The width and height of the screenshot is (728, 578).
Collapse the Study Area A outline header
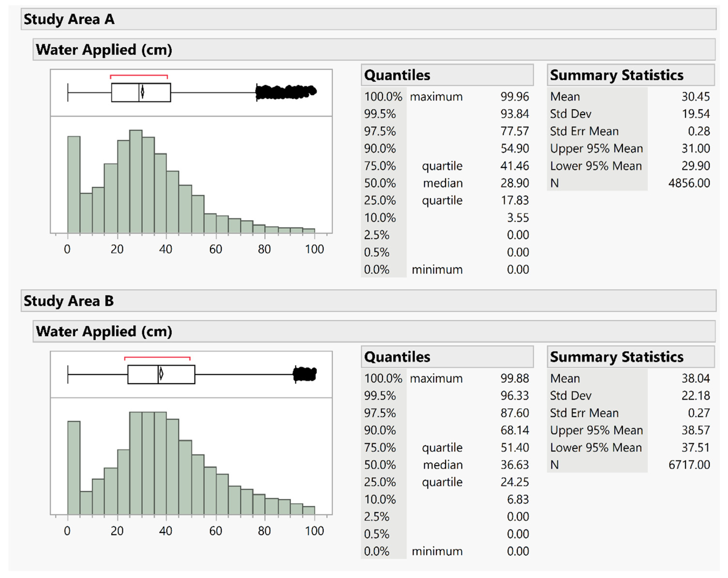coord(69,19)
